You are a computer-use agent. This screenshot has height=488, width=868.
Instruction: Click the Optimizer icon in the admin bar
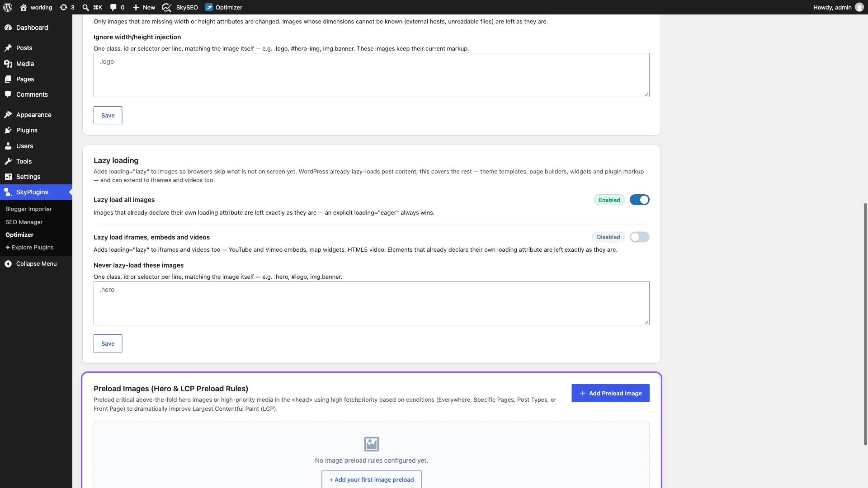coord(209,7)
